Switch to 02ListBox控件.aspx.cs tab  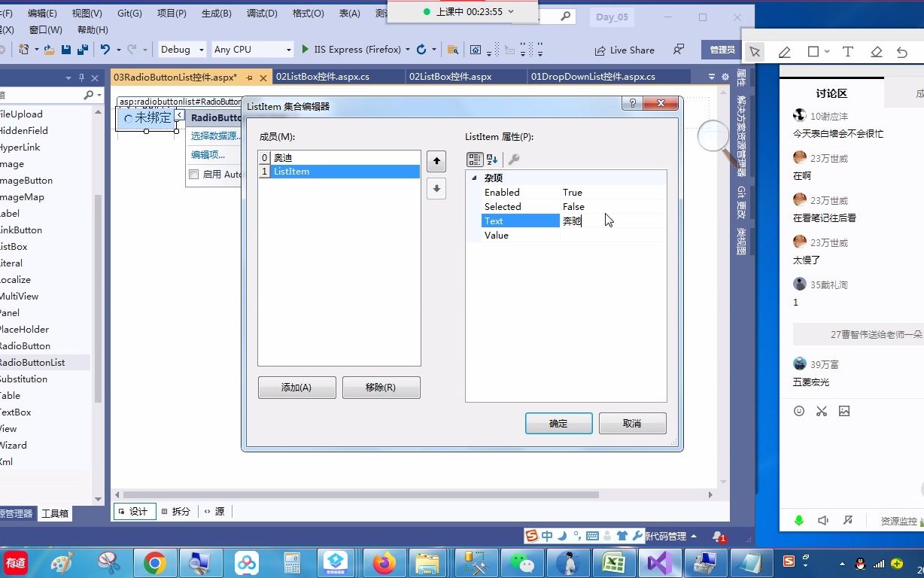[x=323, y=77]
